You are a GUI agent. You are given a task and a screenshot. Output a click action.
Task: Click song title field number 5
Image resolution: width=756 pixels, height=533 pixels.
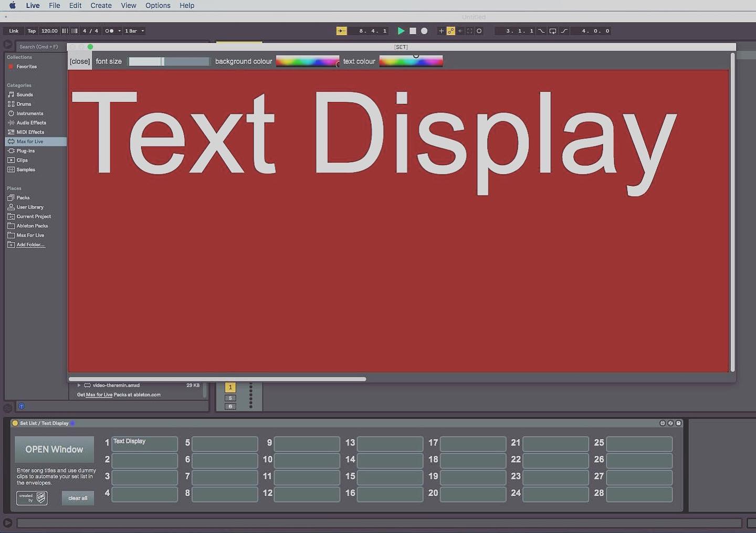pos(225,444)
